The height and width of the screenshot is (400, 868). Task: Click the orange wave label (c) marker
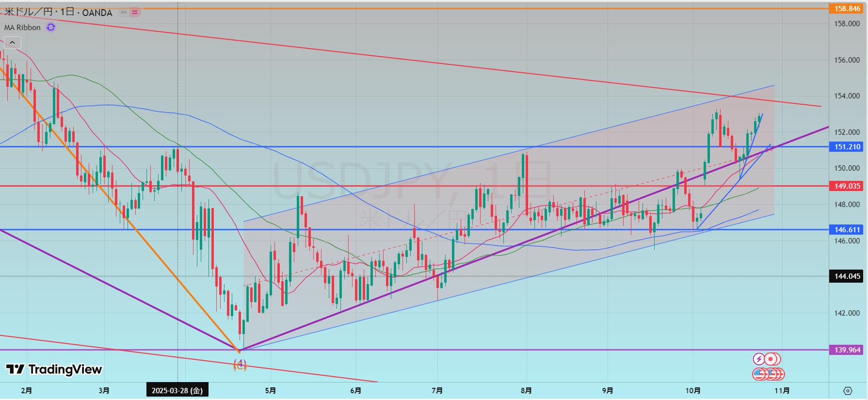[240, 365]
